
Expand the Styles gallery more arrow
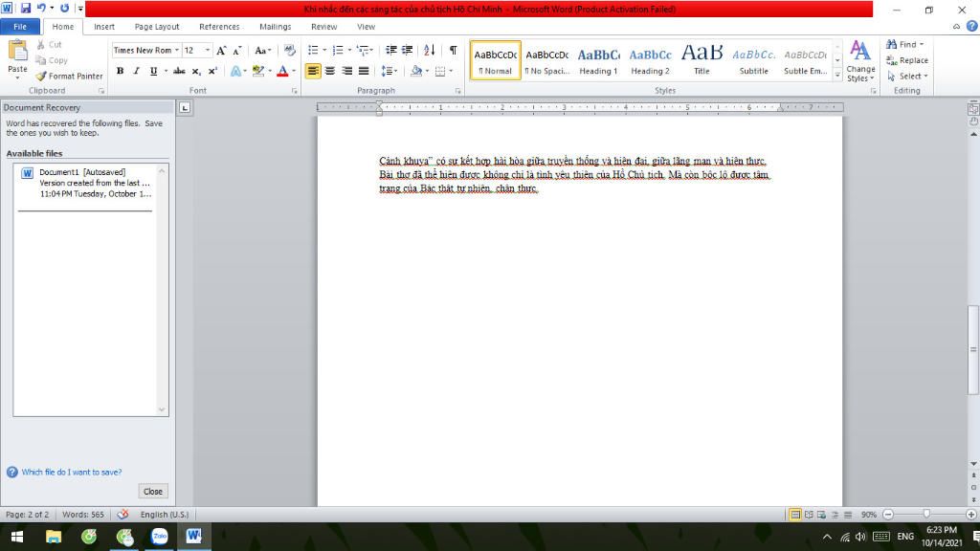837,75
